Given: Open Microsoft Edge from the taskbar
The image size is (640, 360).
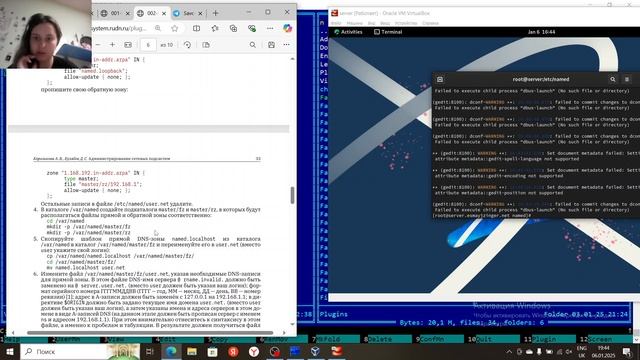Looking at the screenshot, I should click(171, 351).
